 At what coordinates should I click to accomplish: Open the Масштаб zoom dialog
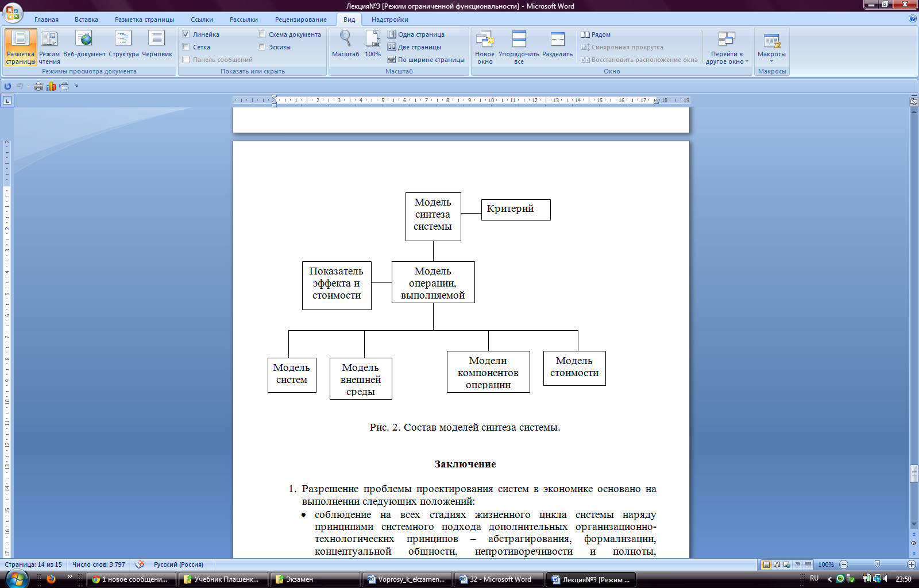click(345, 44)
